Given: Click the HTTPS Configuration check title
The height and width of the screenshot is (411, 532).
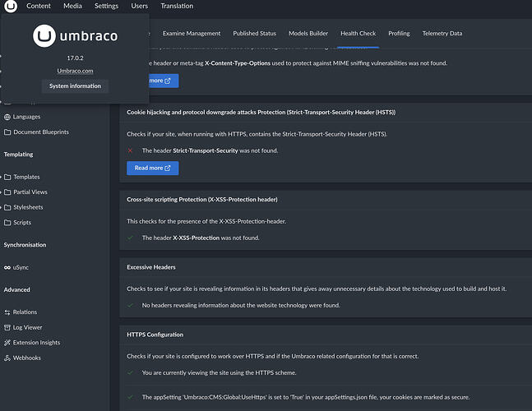Looking at the screenshot, I should tap(155, 335).
